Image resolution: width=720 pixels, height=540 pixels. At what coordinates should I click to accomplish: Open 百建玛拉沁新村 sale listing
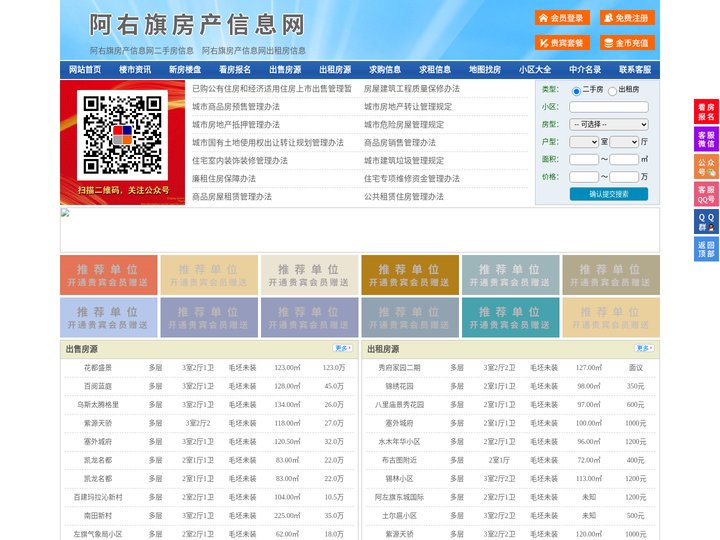(x=98, y=497)
